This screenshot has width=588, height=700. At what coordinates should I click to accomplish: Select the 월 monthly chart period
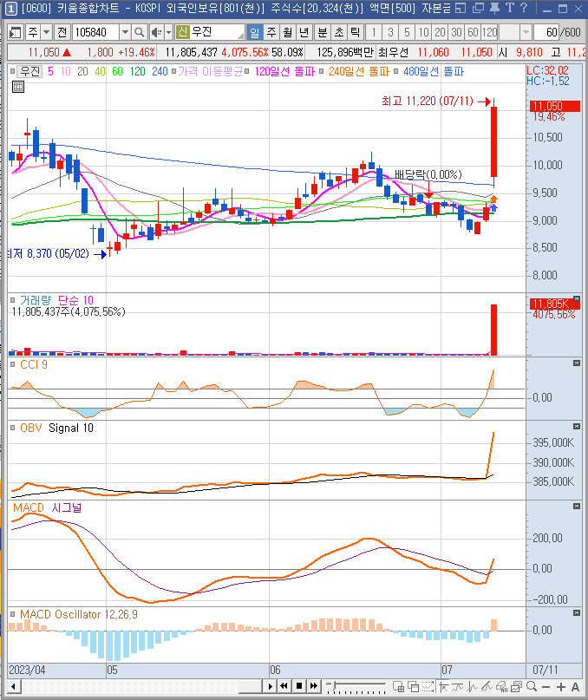(x=288, y=32)
